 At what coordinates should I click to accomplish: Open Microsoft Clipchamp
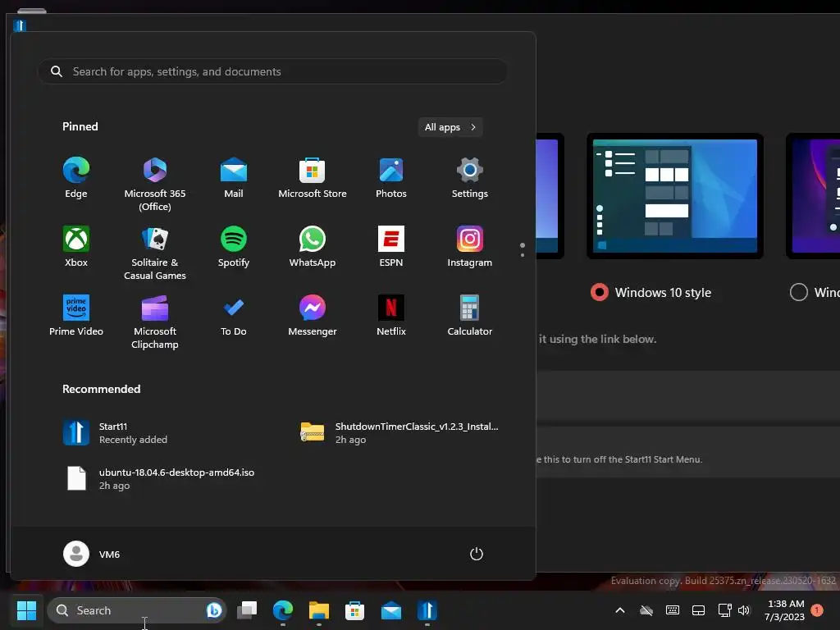(x=155, y=322)
